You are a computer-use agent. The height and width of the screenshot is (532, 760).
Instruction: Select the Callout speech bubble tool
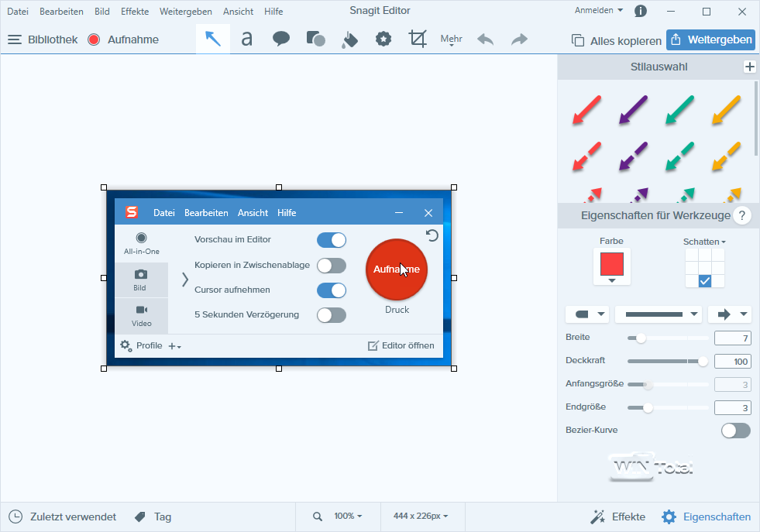(x=281, y=39)
